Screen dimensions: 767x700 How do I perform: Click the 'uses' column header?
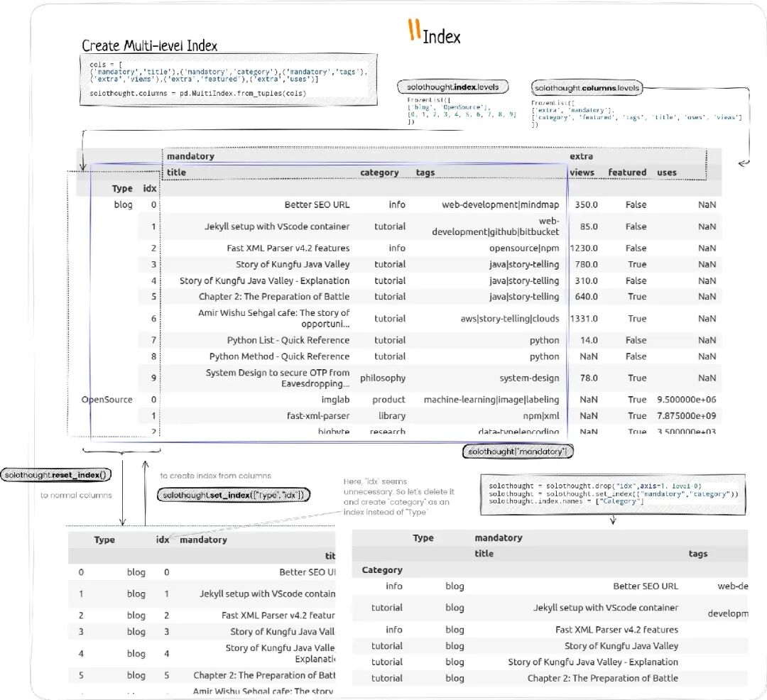[667, 172]
